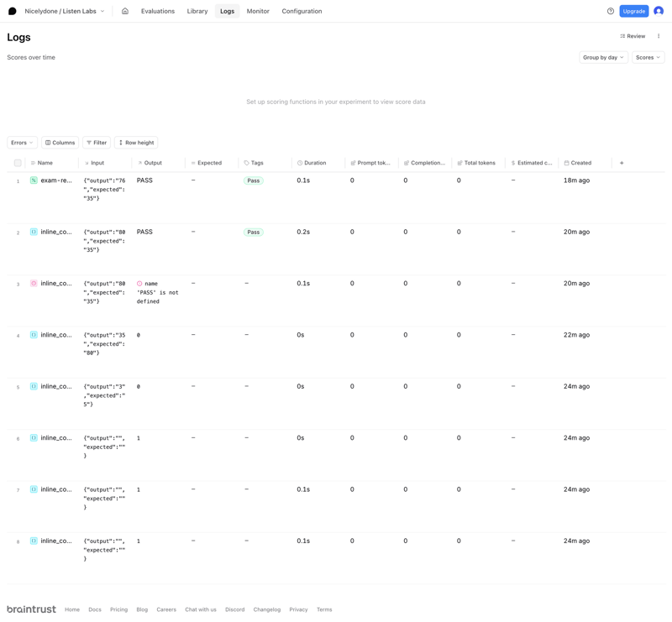Open the Evaluations tab
672x622 pixels.
click(159, 11)
